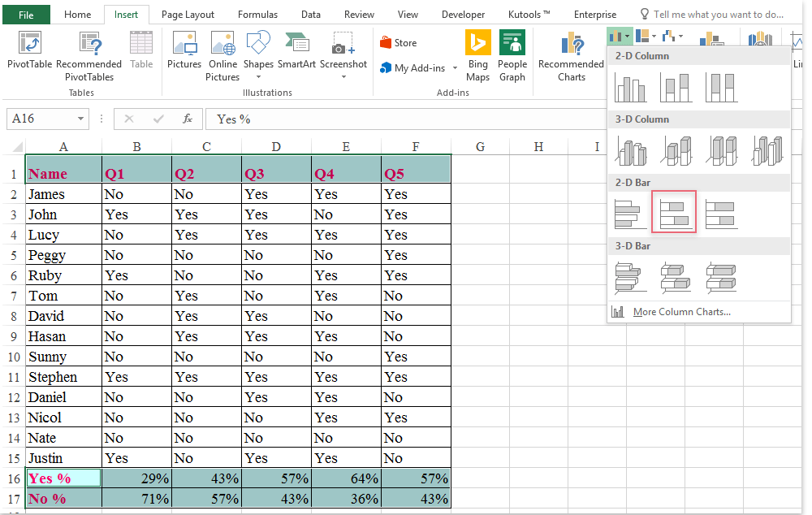The width and height of the screenshot is (812, 515).
Task: Select the 2-D Clustered Column chart
Action: pyautogui.click(x=631, y=86)
